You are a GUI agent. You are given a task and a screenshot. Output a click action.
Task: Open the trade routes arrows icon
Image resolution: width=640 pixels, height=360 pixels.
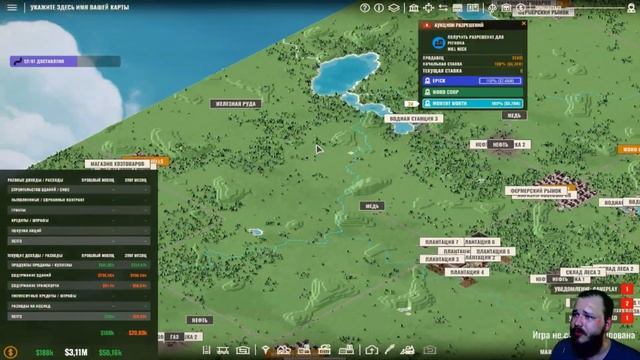coord(443,8)
